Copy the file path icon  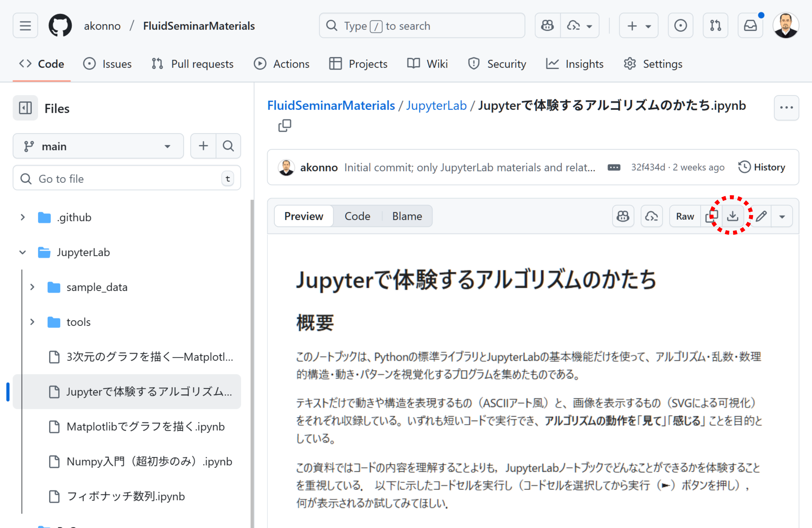coord(284,125)
